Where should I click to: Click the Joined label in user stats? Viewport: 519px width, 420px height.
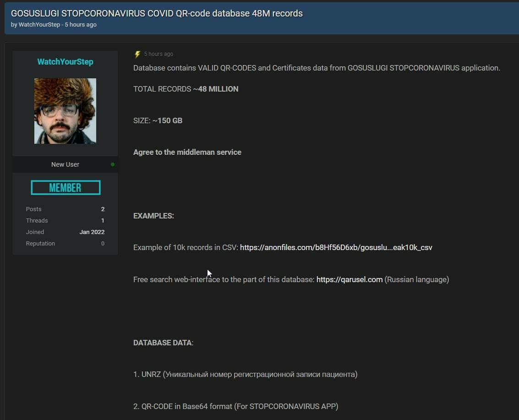tap(35, 232)
